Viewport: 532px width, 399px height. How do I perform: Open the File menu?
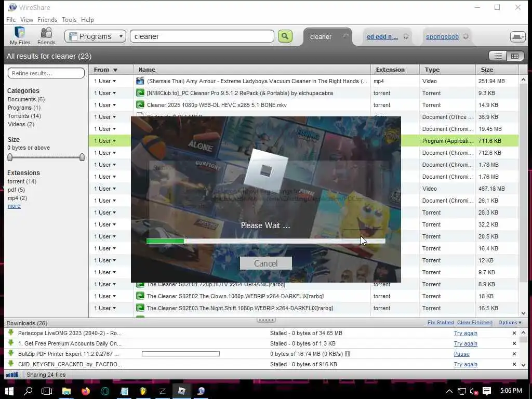point(11,20)
